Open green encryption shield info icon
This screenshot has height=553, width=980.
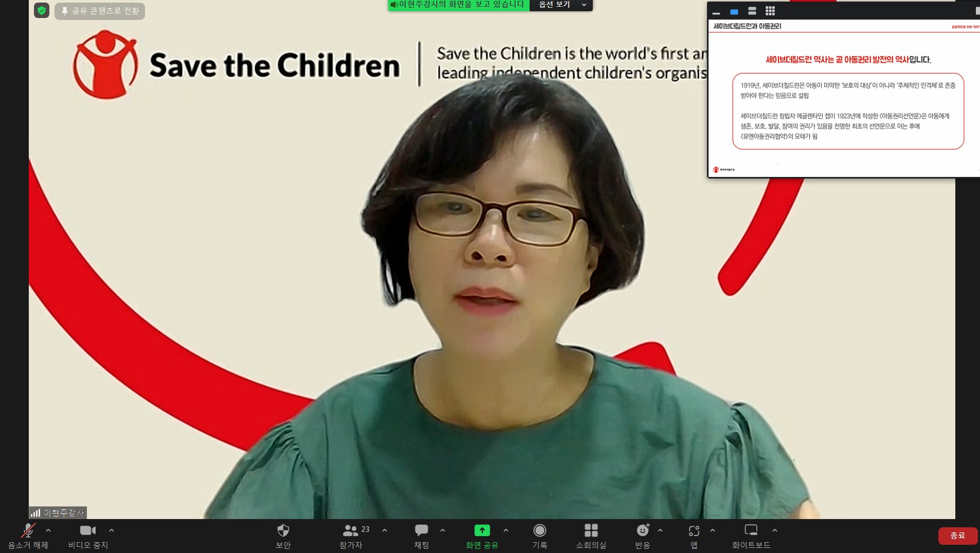tap(42, 10)
